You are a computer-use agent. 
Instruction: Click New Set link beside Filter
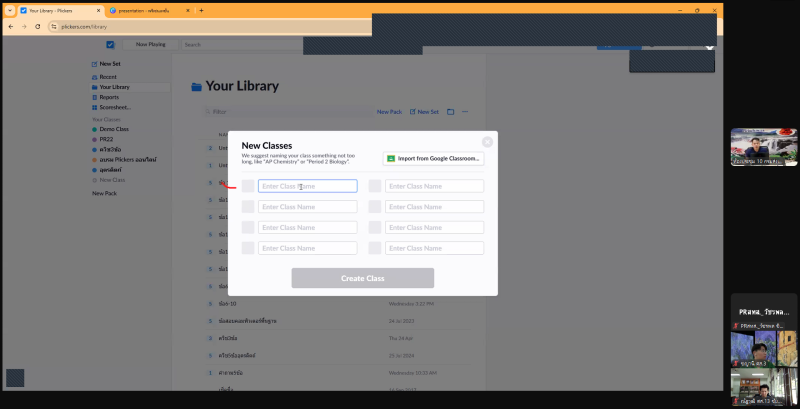tap(424, 112)
